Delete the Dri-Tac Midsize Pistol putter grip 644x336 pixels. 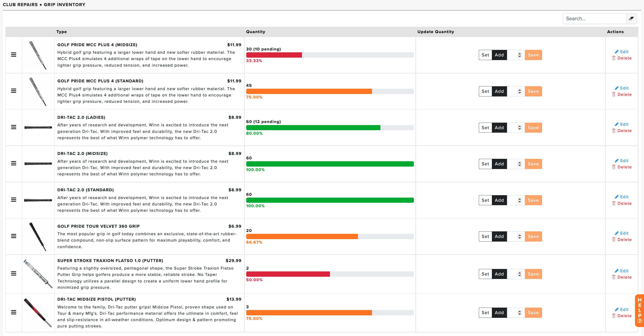[622, 316]
